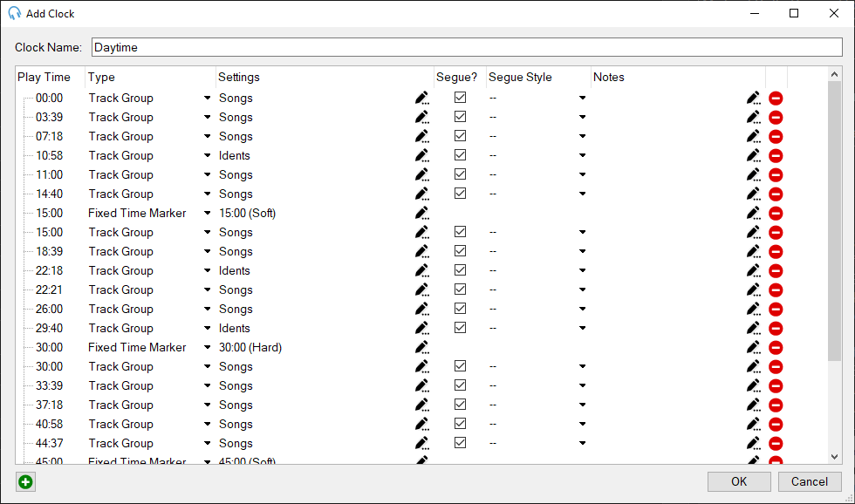Viewport: 855px width, 504px height.
Task: Edit the 15:00 (Soft) marker settings
Action: click(x=422, y=214)
